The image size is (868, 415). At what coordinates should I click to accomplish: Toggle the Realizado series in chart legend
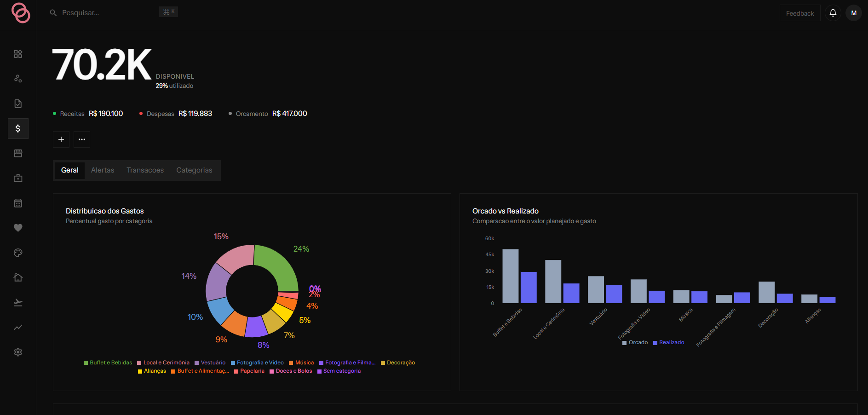click(669, 343)
